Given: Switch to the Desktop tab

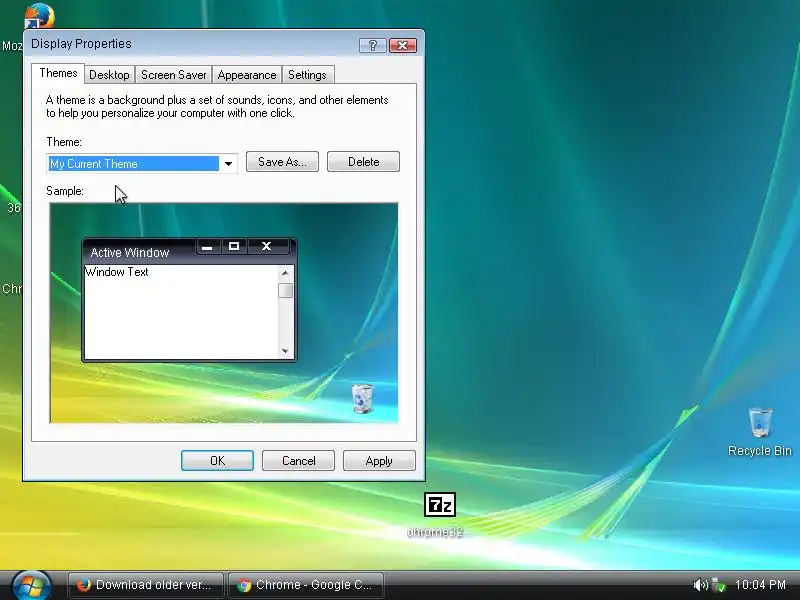Looking at the screenshot, I should 109,75.
